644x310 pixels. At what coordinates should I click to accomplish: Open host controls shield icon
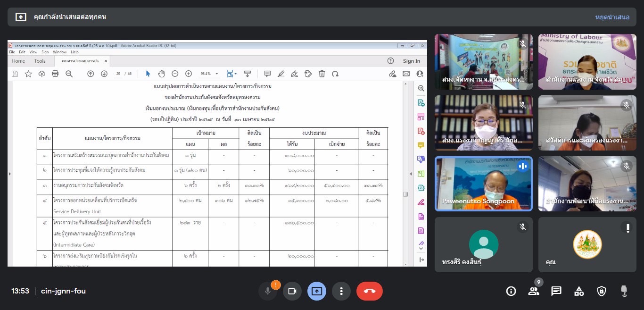(602, 291)
